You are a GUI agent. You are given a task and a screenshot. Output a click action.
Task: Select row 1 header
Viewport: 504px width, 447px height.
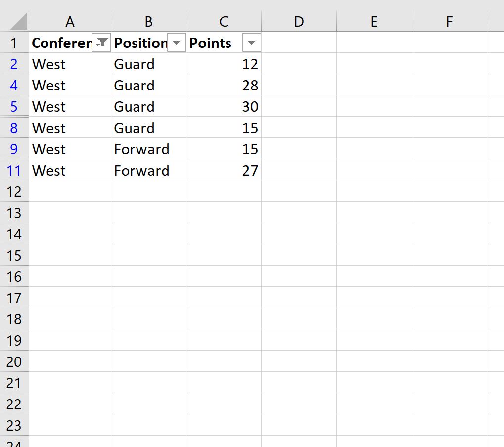pos(14,43)
